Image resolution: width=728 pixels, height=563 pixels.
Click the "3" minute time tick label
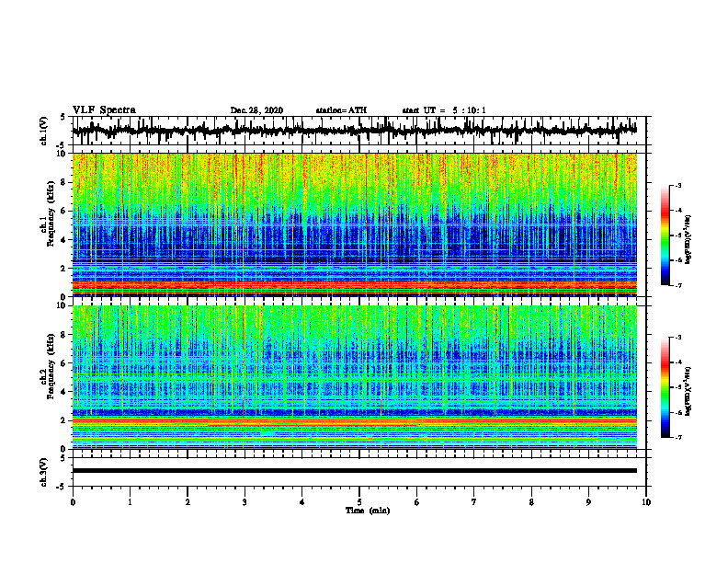(245, 502)
